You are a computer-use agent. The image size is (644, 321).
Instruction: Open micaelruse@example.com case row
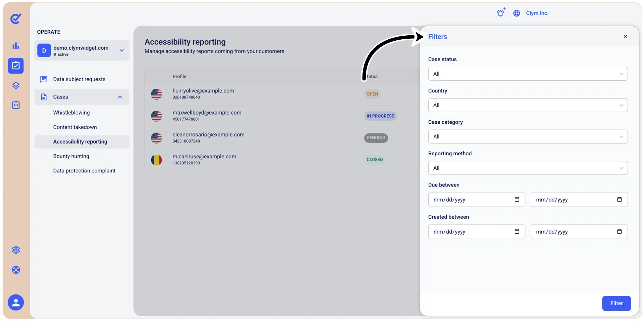282,160
